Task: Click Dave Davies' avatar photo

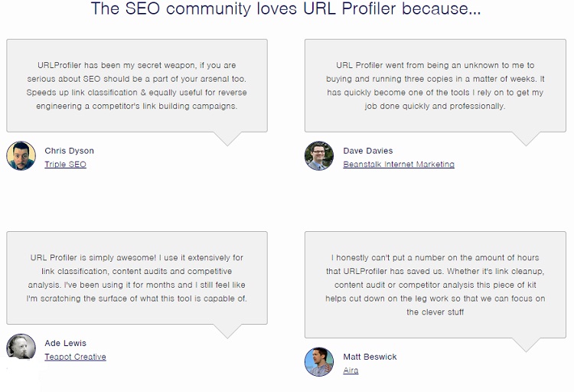Action: click(319, 155)
